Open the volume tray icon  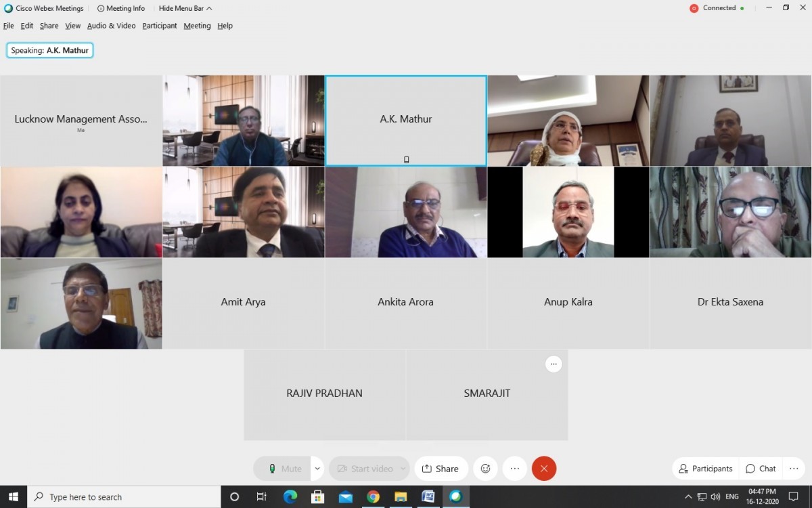coord(716,496)
